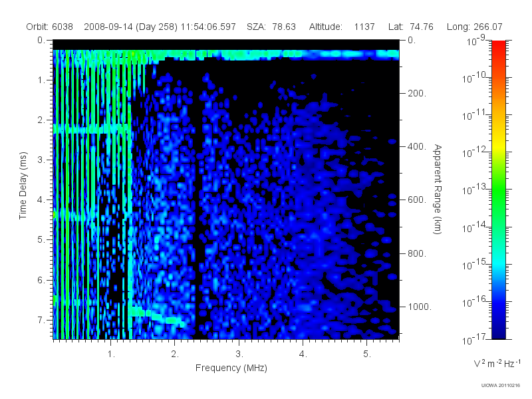Click the 'Lat: 74.76' label
The image size is (532, 399).
411,27
